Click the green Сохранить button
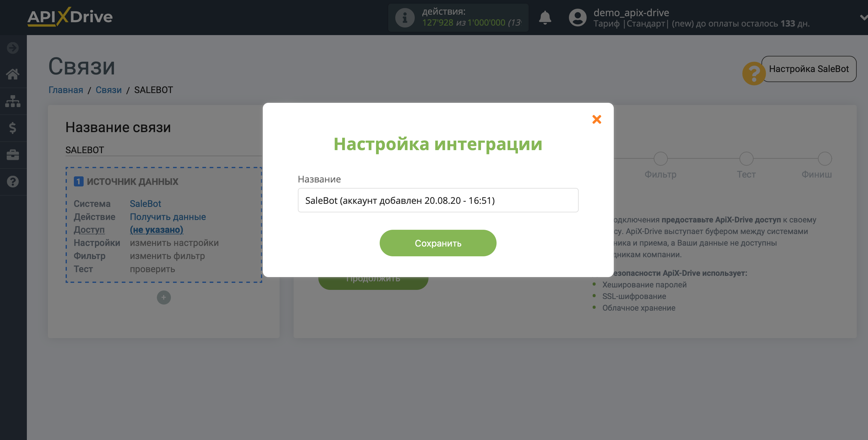 [x=438, y=243]
